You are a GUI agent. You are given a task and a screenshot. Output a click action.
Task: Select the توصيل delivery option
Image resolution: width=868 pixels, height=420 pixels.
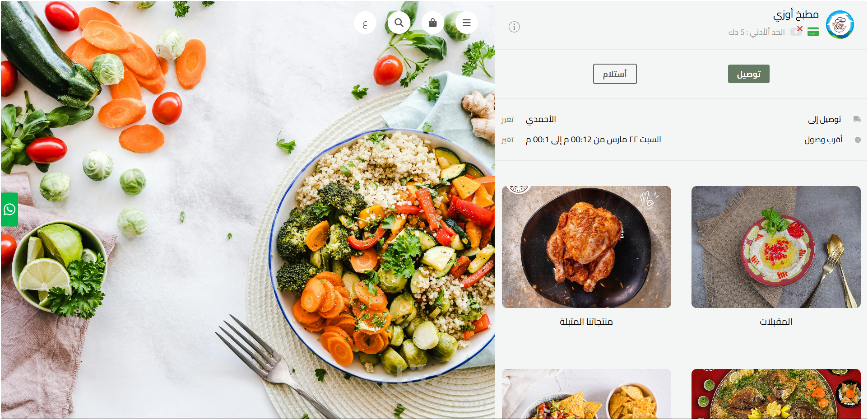click(x=749, y=74)
